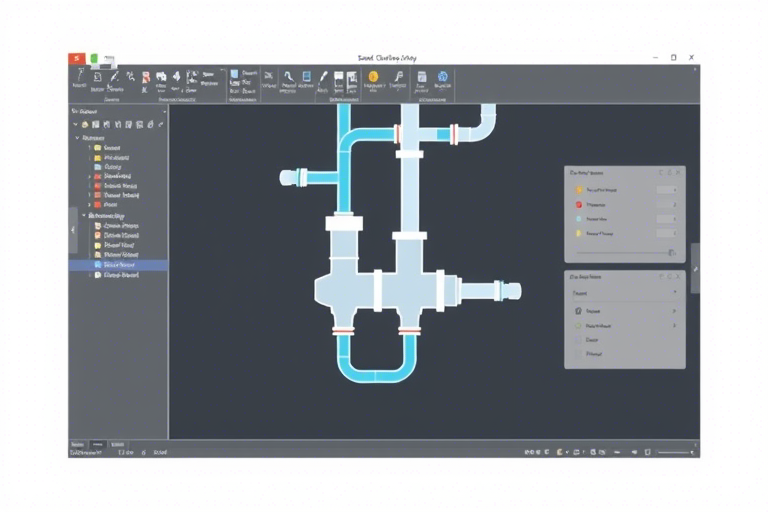The width and height of the screenshot is (768, 512).
Task: Expand the green circle row's arrow in the lower panel
Action: [x=674, y=325]
